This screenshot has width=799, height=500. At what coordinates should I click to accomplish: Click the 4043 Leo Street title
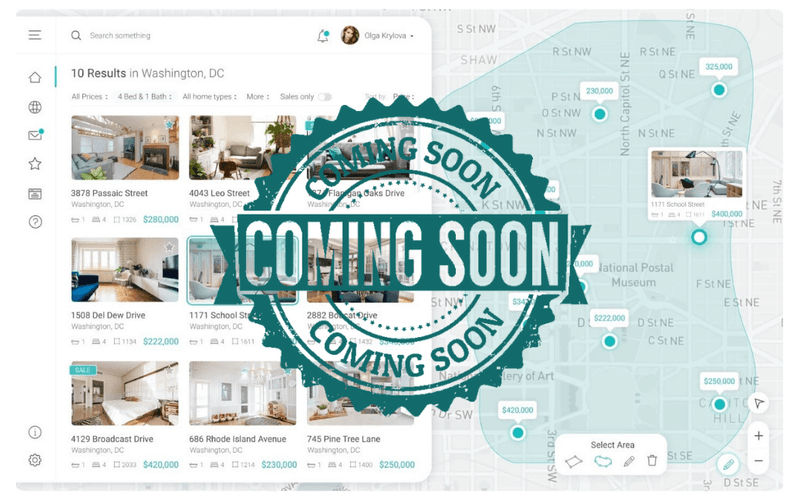click(x=219, y=193)
